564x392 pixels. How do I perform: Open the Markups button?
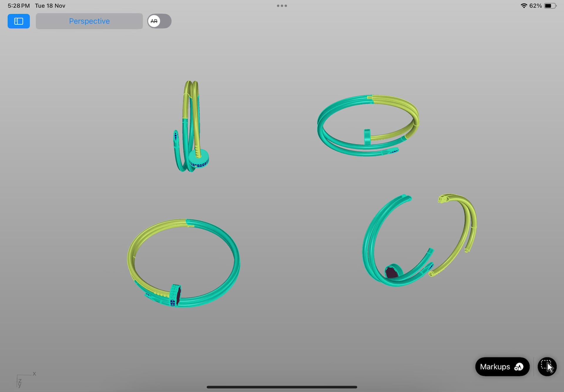point(502,367)
